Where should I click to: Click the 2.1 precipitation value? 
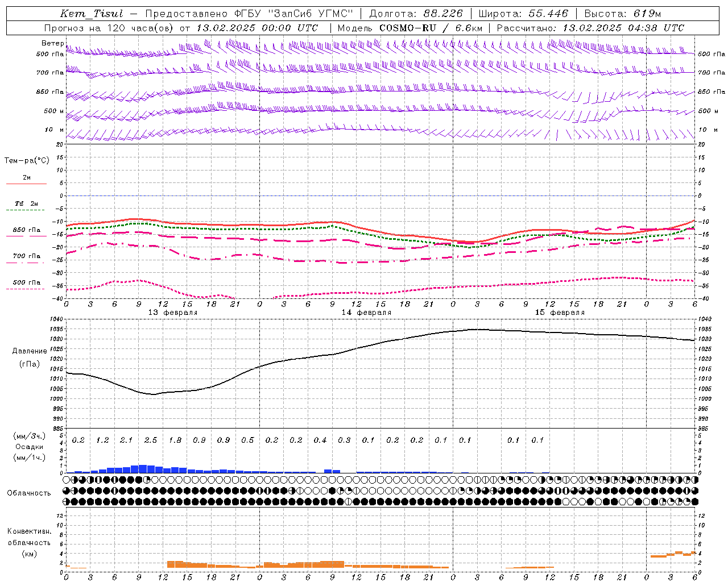(126, 440)
